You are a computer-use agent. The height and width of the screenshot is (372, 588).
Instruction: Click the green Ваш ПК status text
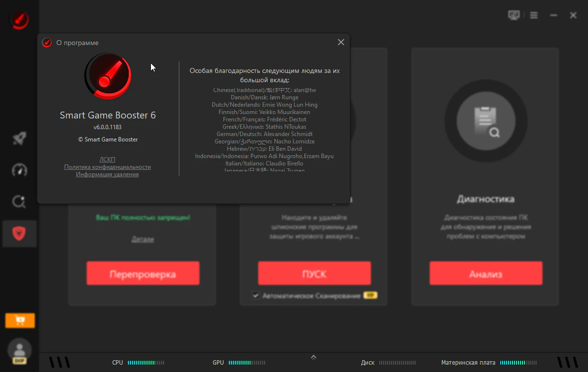143,217
